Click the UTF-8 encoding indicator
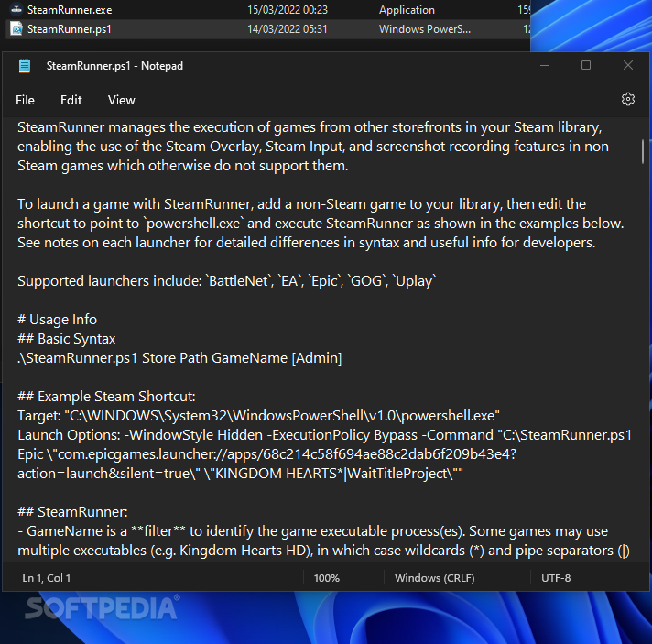Image resolution: width=652 pixels, height=644 pixels. (x=556, y=578)
